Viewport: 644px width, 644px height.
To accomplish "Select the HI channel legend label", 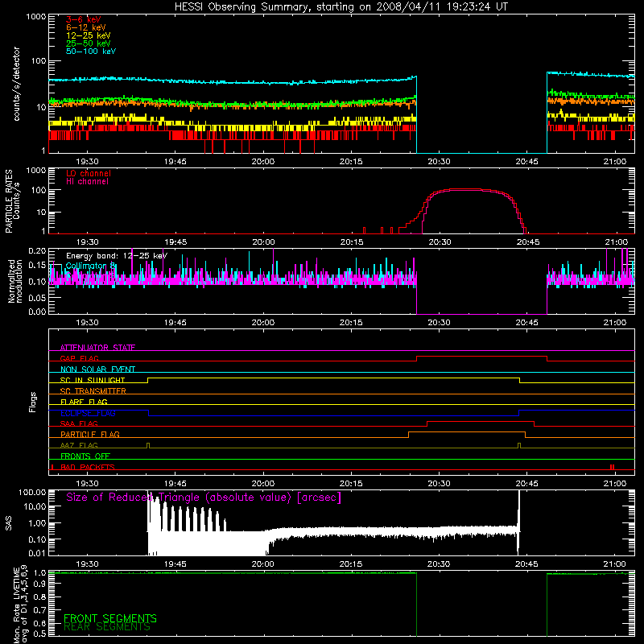I will (x=87, y=182).
